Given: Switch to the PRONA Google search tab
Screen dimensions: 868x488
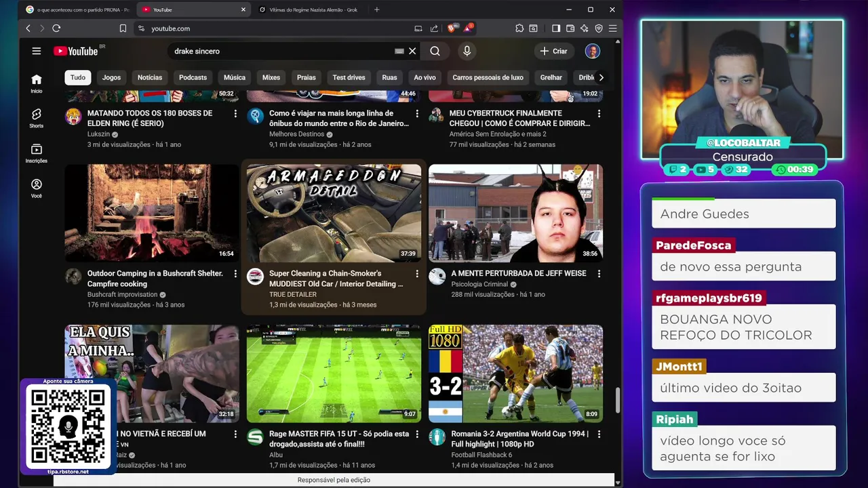Looking at the screenshot, I should tap(77, 9).
